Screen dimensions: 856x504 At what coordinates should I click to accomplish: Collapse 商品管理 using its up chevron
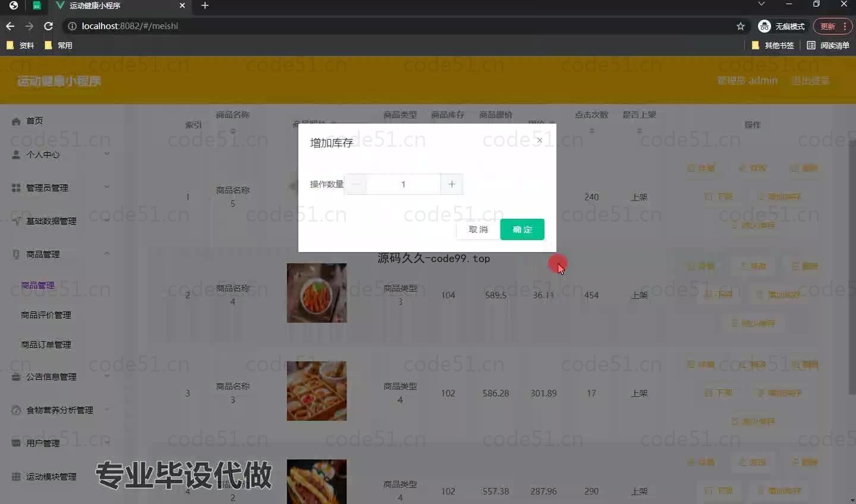click(107, 254)
